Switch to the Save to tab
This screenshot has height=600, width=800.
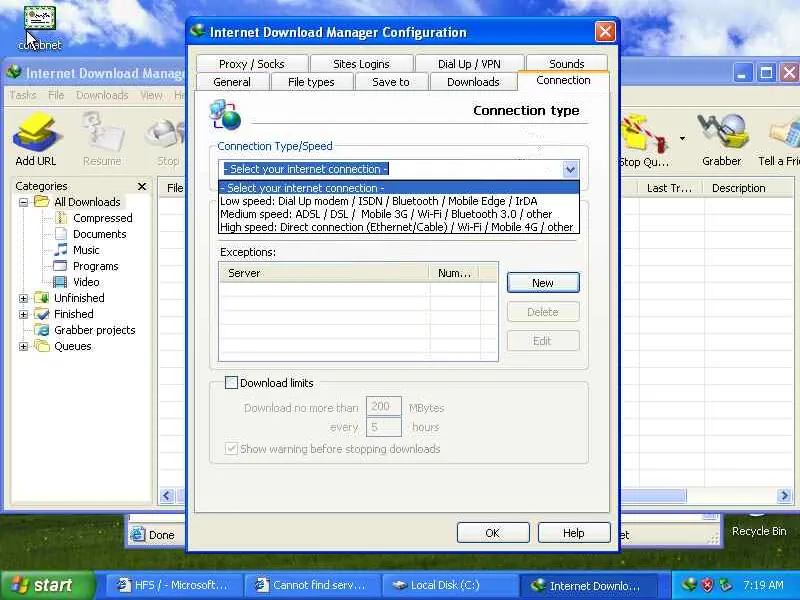(x=391, y=82)
